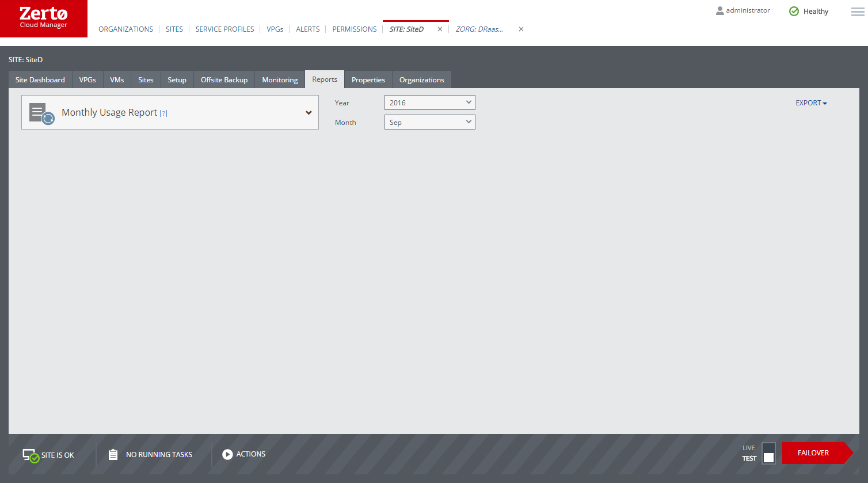The width and height of the screenshot is (868, 483).
Task: Close the SITE: SiteD tab
Action: (440, 29)
